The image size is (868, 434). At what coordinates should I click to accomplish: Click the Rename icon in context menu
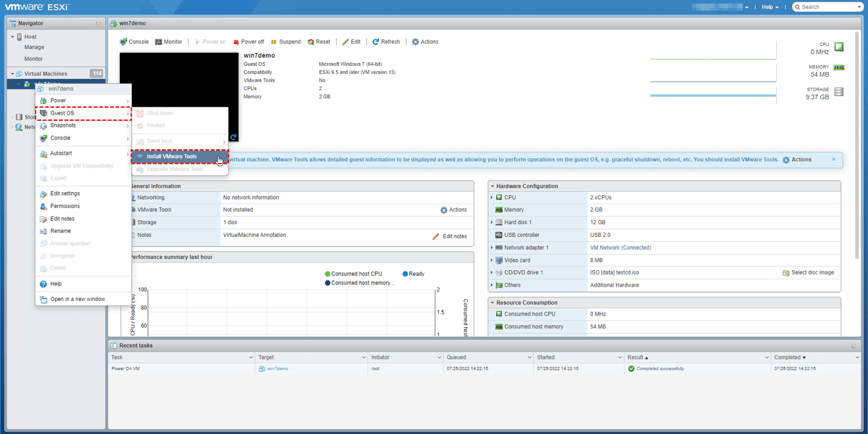pyautogui.click(x=44, y=231)
